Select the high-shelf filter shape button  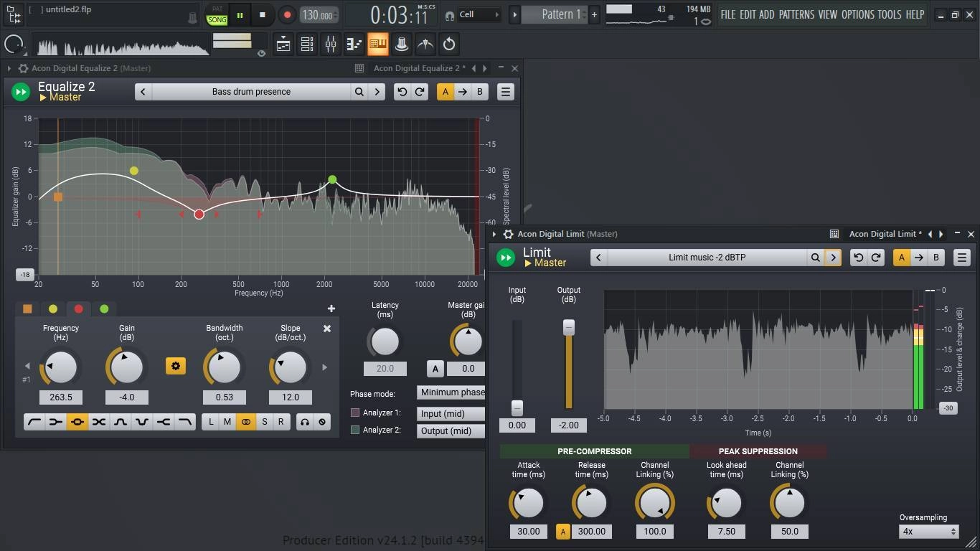(x=164, y=422)
